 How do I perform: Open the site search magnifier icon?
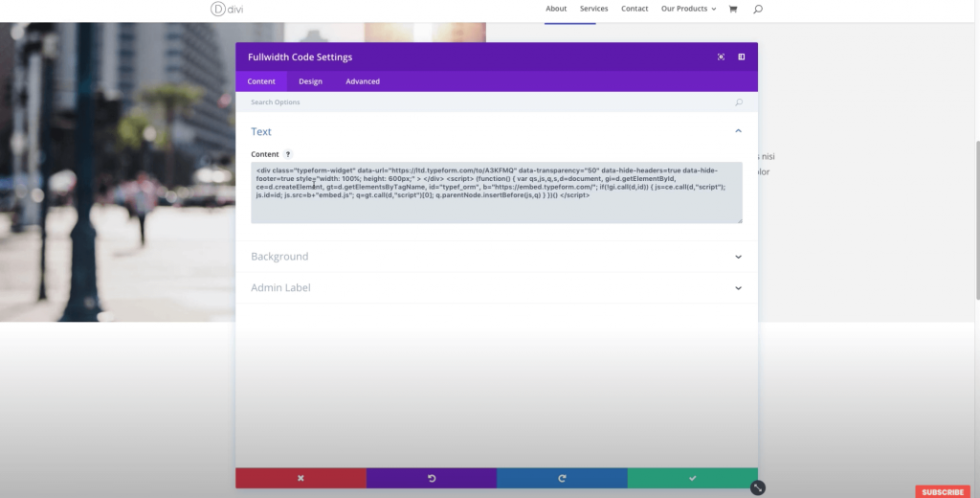(758, 9)
